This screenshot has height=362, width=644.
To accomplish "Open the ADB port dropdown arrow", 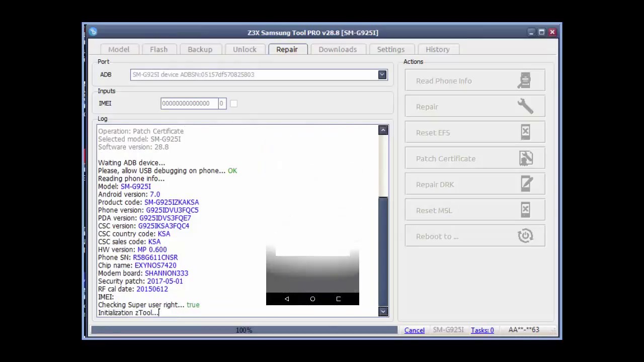I will tap(382, 74).
